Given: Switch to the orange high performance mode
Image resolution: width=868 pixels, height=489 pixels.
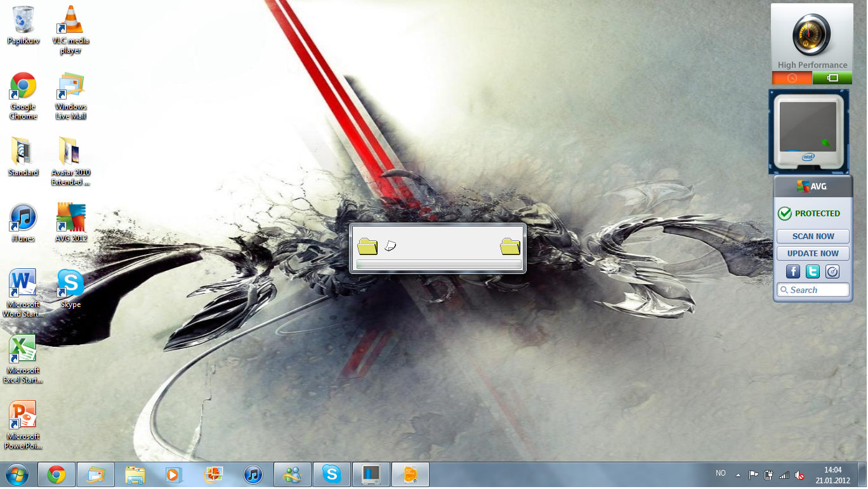Looking at the screenshot, I should (x=792, y=78).
